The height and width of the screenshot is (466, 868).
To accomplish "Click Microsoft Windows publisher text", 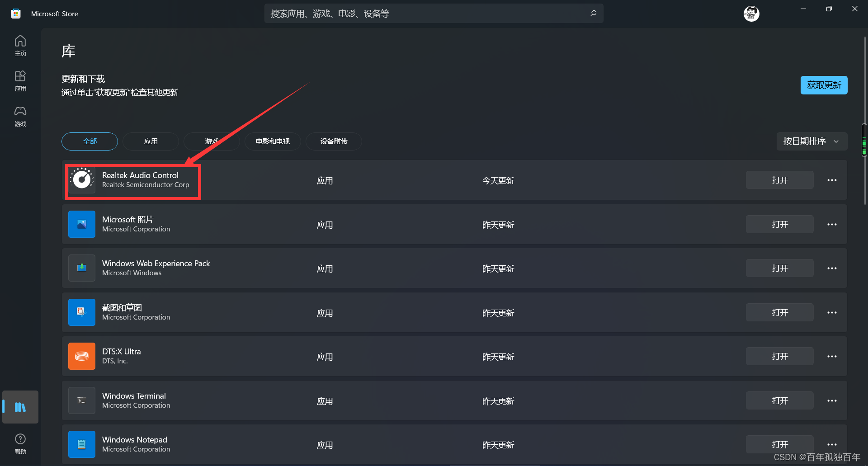I will pos(132,273).
